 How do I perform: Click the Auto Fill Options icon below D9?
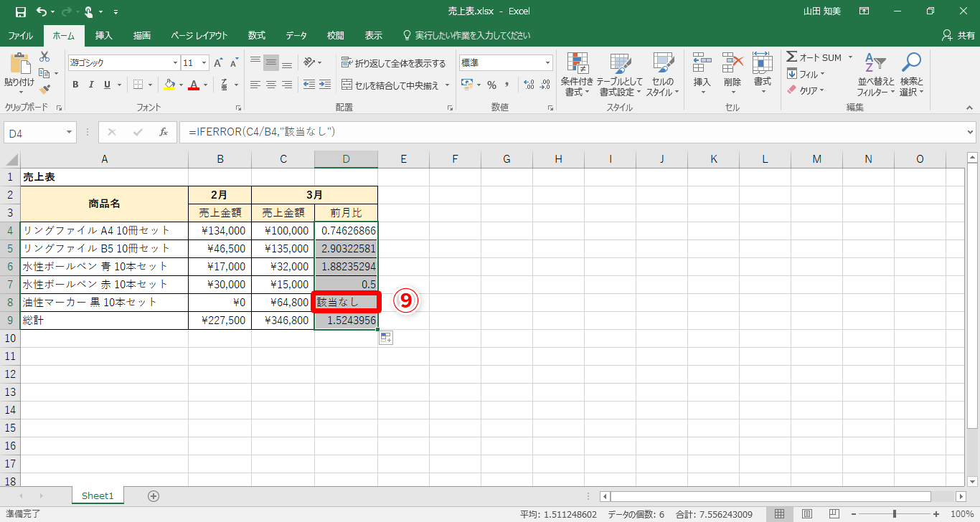coord(386,338)
